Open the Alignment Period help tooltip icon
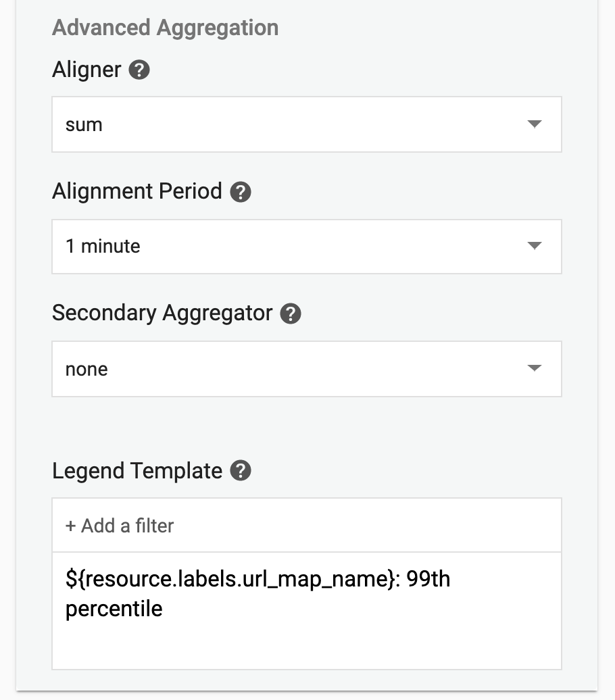Screen dimensions: 615x700 pyautogui.click(x=241, y=192)
